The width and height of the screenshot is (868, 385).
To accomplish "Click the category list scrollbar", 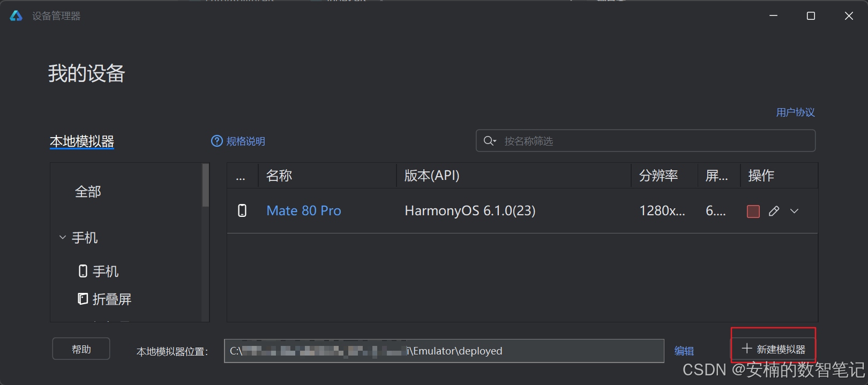I will 205,185.
